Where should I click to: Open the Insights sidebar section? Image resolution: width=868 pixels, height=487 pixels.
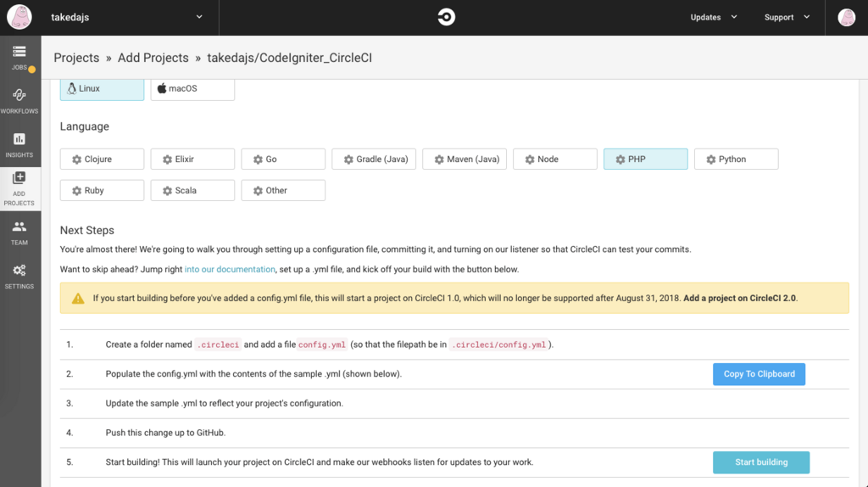point(20,145)
